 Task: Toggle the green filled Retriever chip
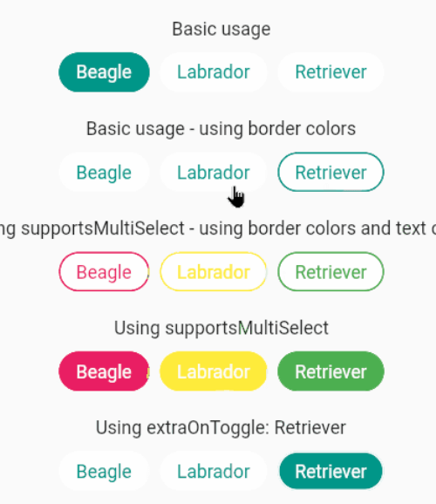pyautogui.click(x=330, y=371)
